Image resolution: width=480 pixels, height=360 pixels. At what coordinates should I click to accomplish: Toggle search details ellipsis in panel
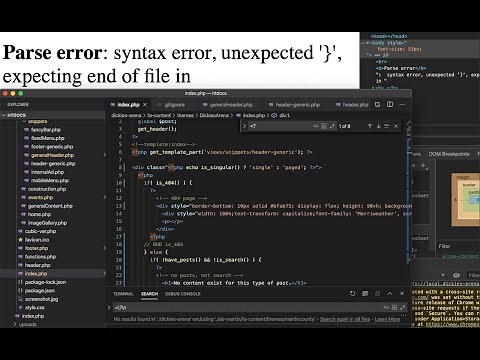[x=403, y=315]
